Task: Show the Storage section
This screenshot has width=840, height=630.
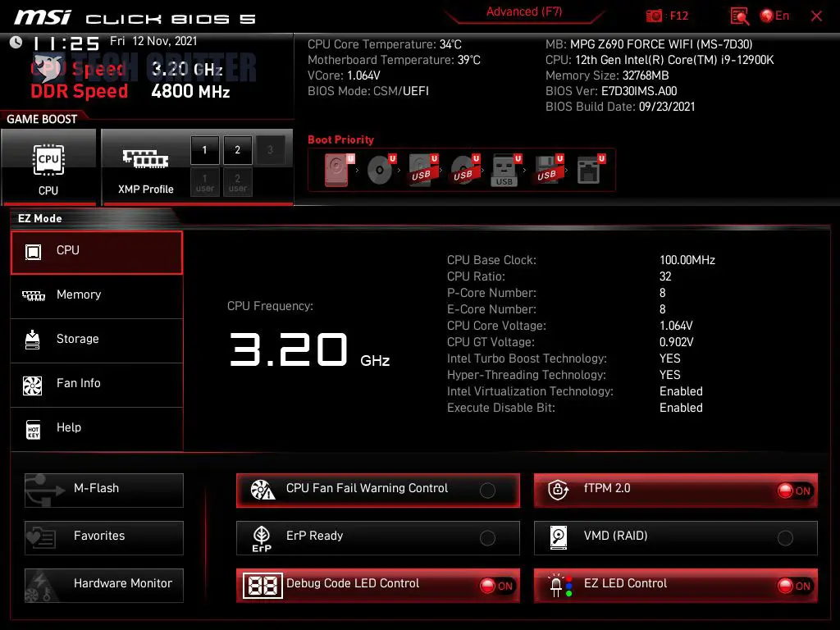Action: click(97, 340)
